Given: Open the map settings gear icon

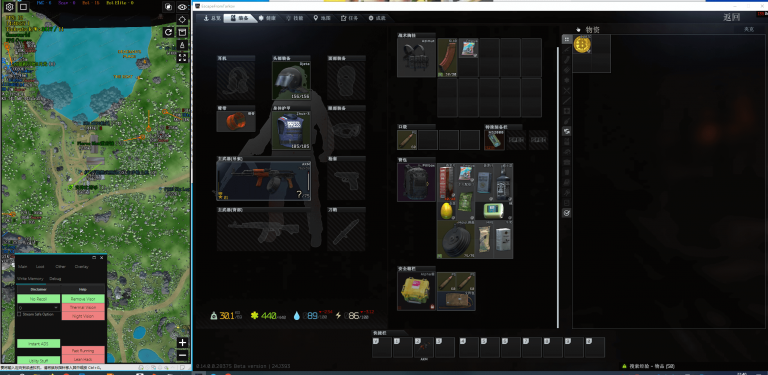Looking at the screenshot, I should (x=9, y=7).
